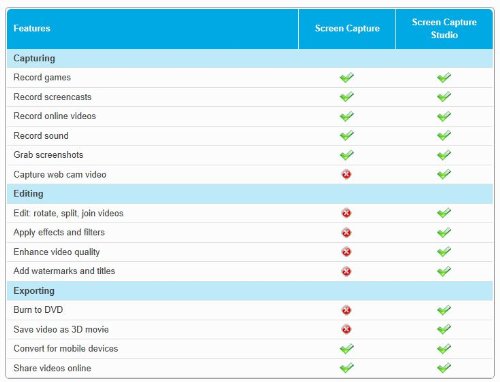This screenshot has height=382, width=500.
Task: Click red cross for Burn to DVD
Action: pyautogui.click(x=346, y=310)
